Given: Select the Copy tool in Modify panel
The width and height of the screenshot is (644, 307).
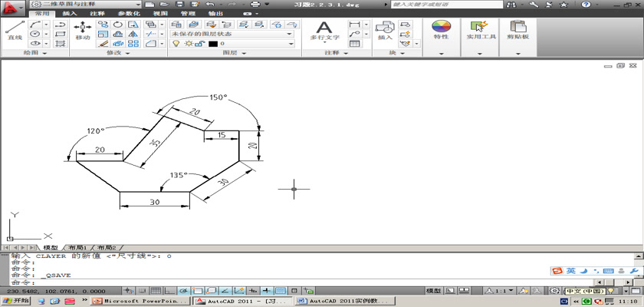Looking at the screenshot, I should (103, 25).
